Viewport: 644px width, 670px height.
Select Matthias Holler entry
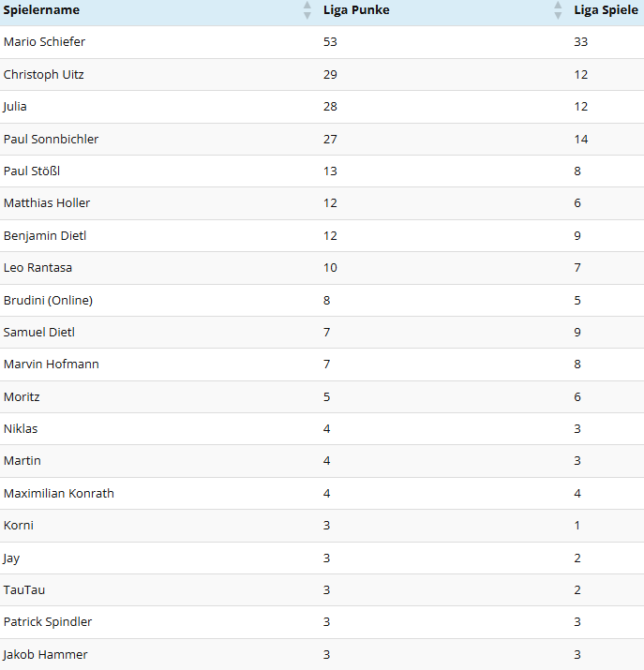[x=322, y=203]
